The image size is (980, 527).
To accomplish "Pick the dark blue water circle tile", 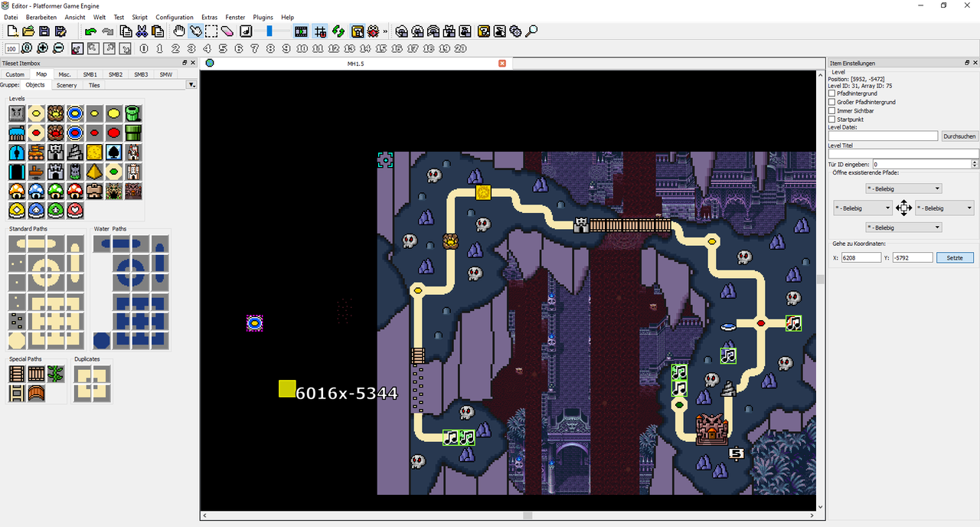I will tap(102, 340).
